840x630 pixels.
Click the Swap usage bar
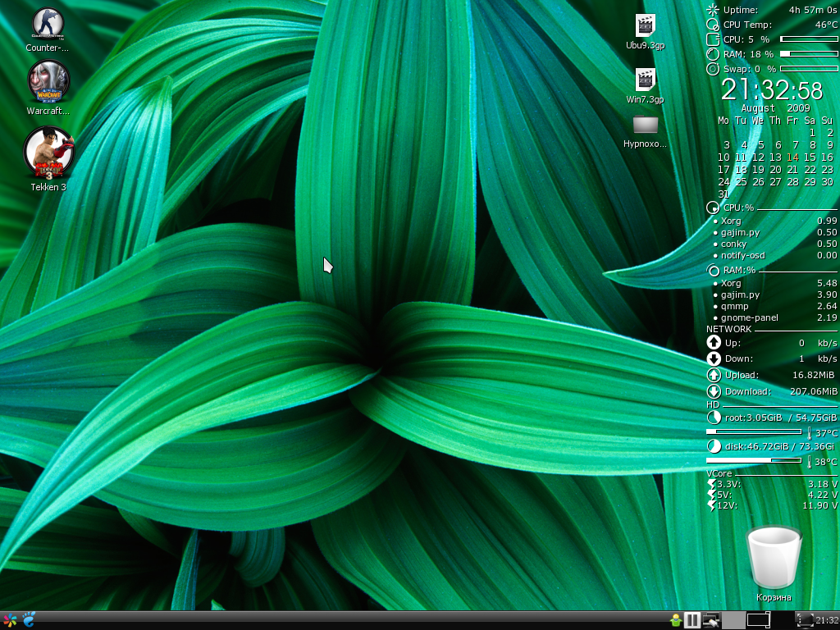[809, 69]
